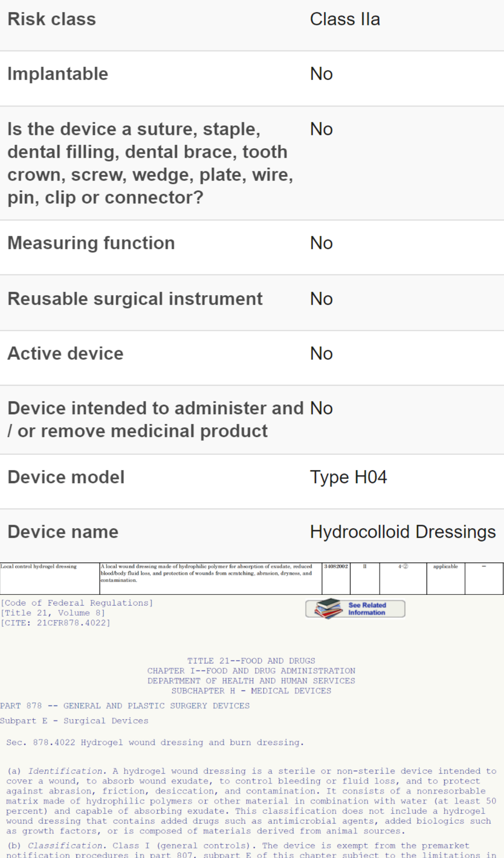Click the Class IIa value
This screenshot has height=858, width=504.
[x=345, y=20]
